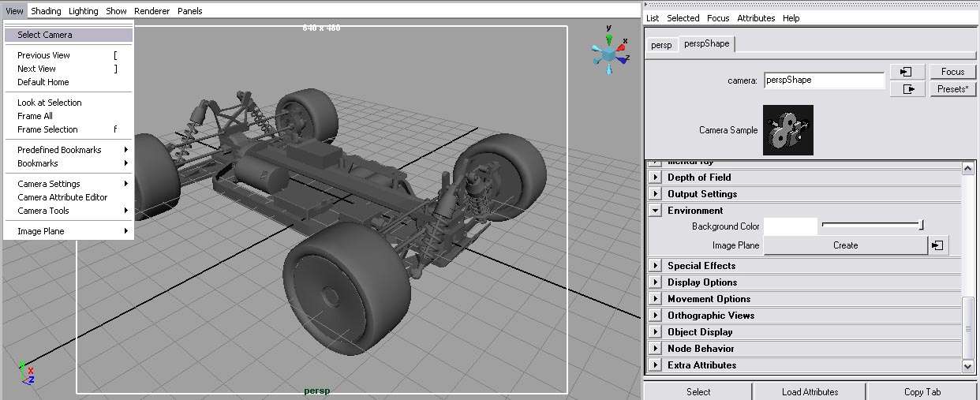Click the camera input connection arrow icon
This screenshot has width=980, height=400.
point(907,72)
